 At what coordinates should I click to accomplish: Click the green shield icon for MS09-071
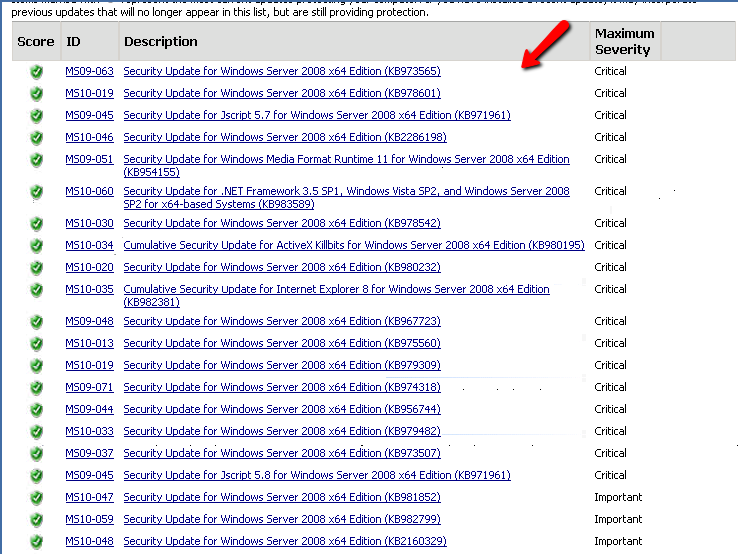pos(36,387)
